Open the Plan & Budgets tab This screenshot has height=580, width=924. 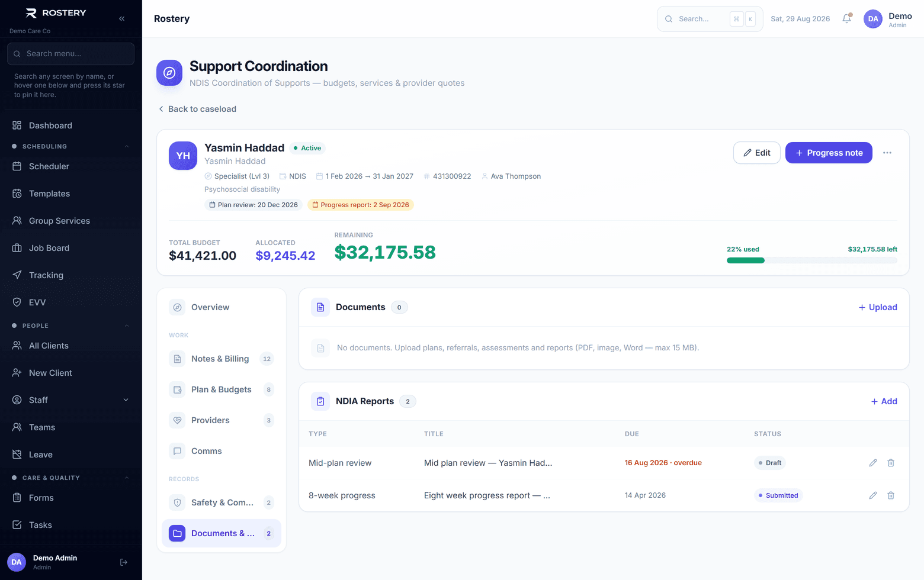coord(222,389)
